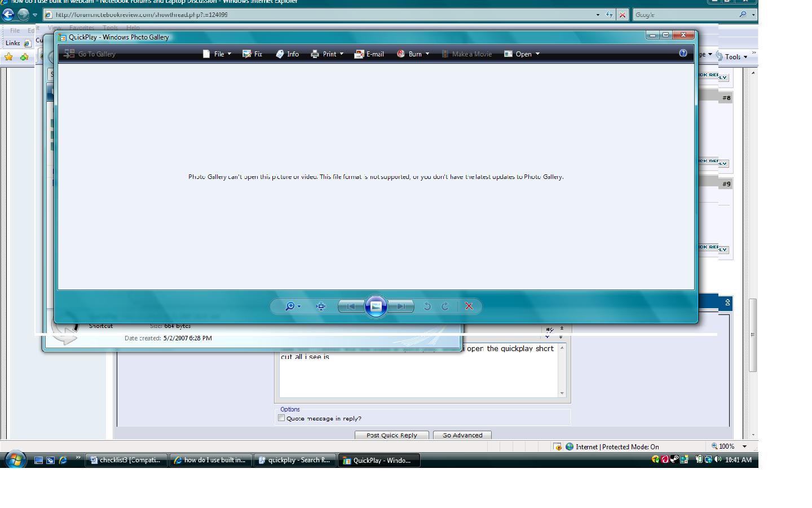Click the Internet Explorer Quick Launch icon
The image size is (812, 508).
[63, 460]
